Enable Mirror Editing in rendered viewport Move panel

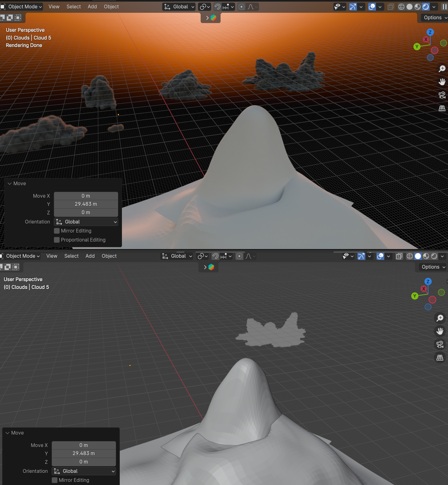(57, 231)
